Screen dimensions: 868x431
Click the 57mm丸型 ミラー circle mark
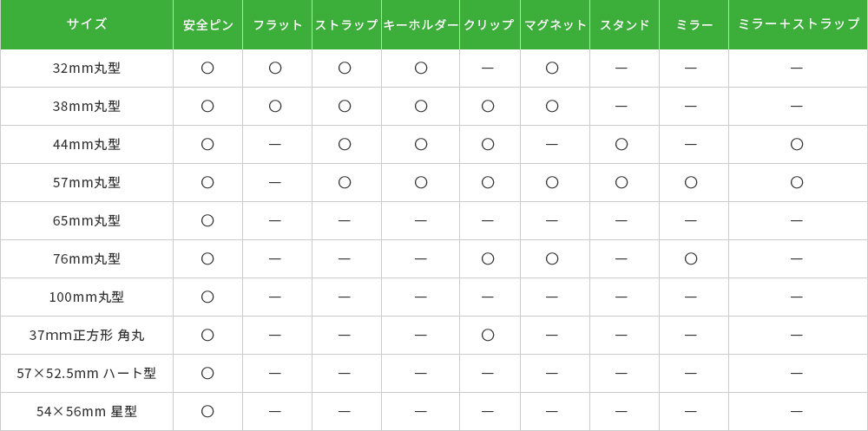click(x=691, y=182)
